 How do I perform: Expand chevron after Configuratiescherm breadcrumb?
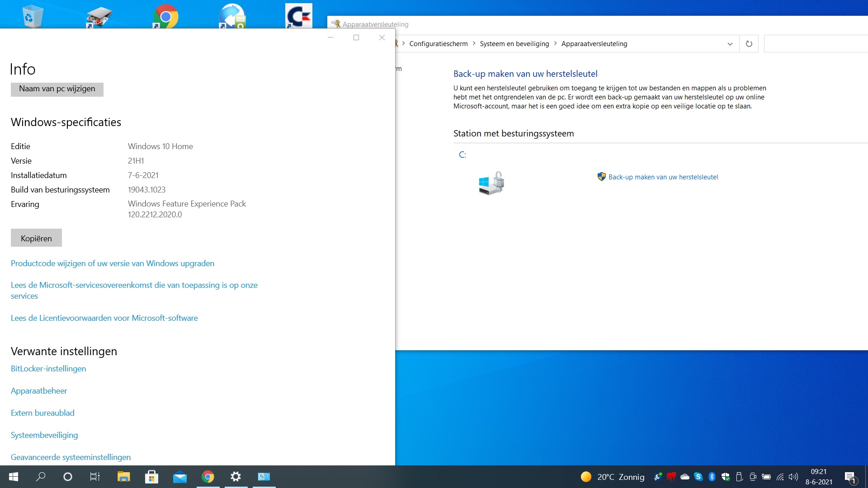tap(474, 44)
